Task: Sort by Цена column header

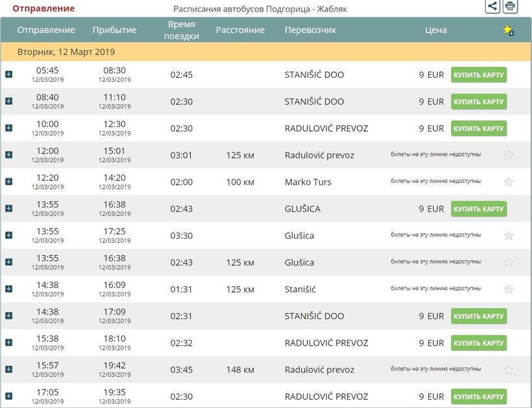Action: (x=435, y=30)
